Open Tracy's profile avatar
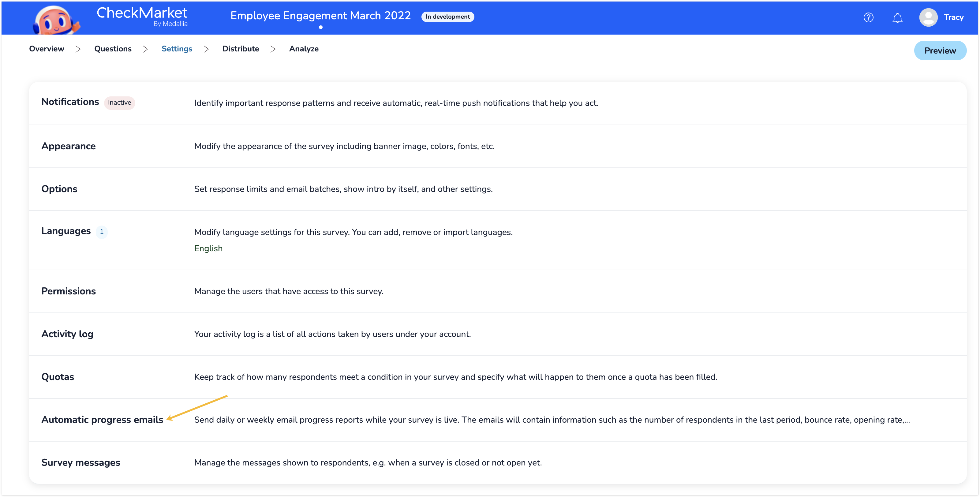This screenshot has width=980, height=497. point(928,17)
